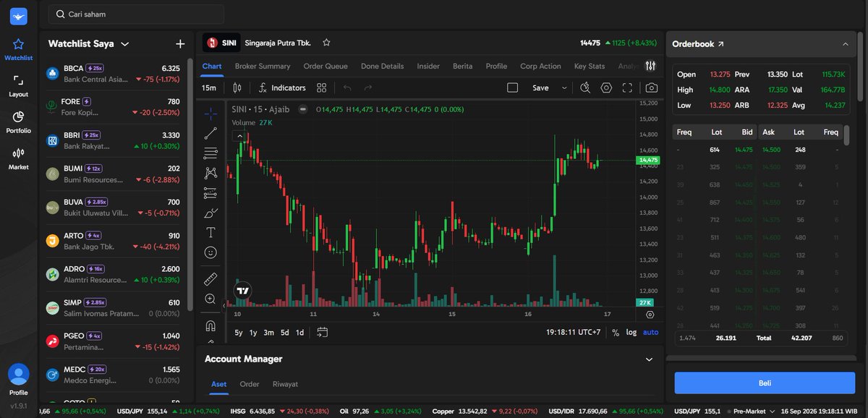Set chart range to 3m

268,333
